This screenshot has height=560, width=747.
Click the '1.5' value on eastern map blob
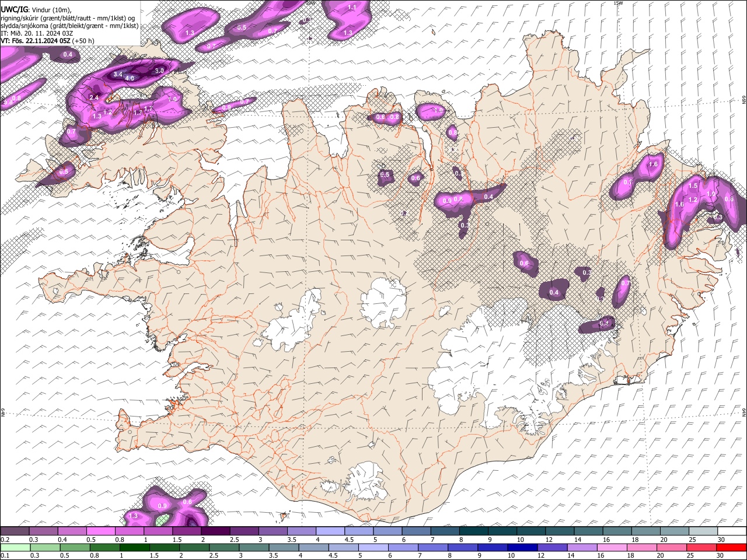[x=693, y=185]
